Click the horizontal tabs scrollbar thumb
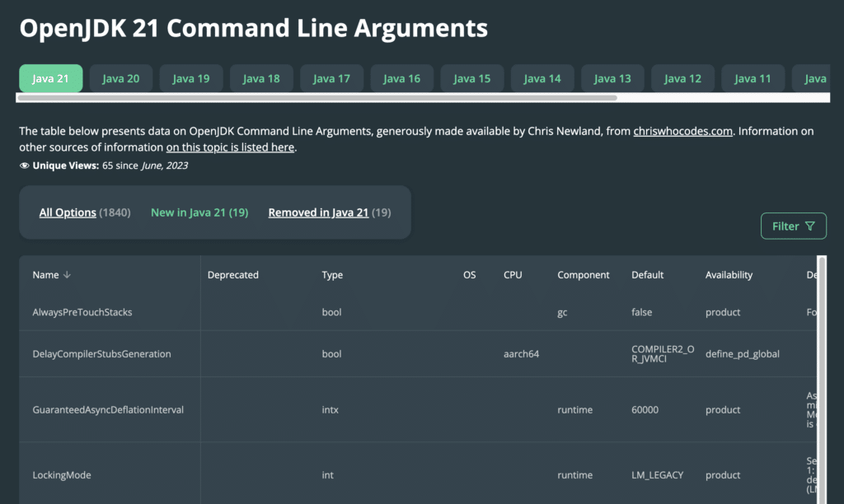The height and width of the screenshot is (504, 844). pyautogui.click(x=317, y=98)
